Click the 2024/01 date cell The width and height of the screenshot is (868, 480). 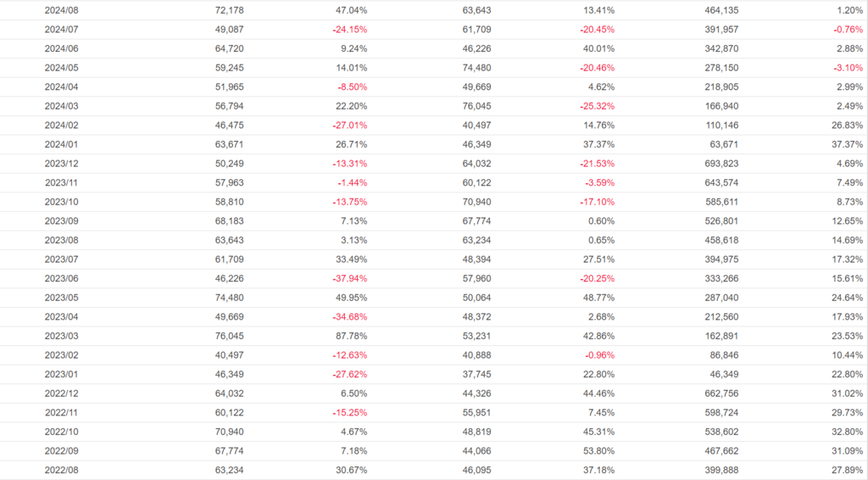(x=62, y=144)
